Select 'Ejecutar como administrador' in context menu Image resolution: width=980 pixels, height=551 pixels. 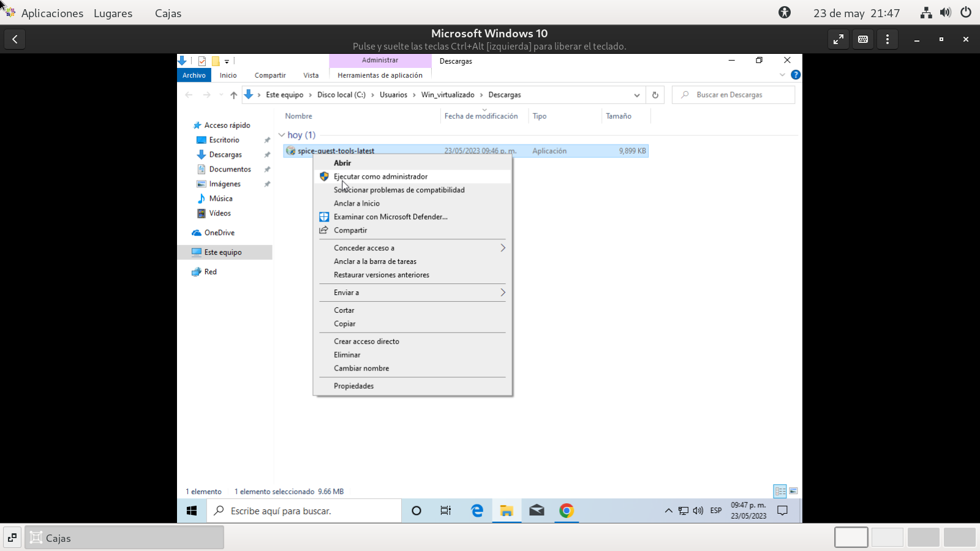coord(380,176)
